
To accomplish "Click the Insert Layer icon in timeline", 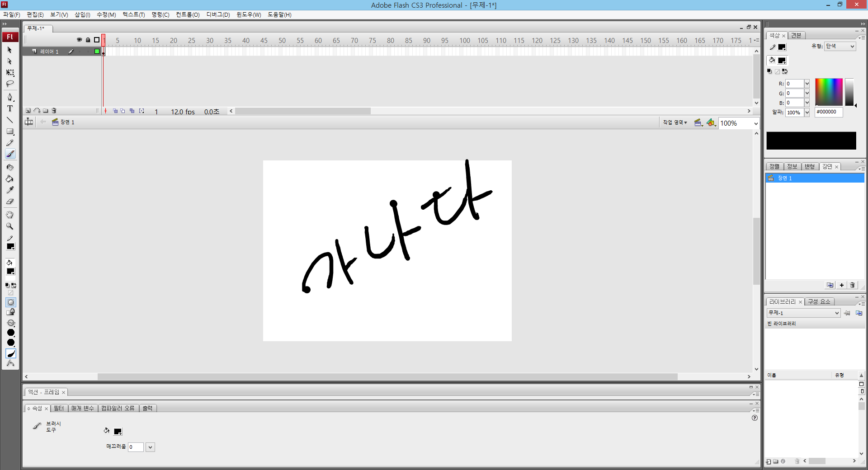I will click(28, 111).
